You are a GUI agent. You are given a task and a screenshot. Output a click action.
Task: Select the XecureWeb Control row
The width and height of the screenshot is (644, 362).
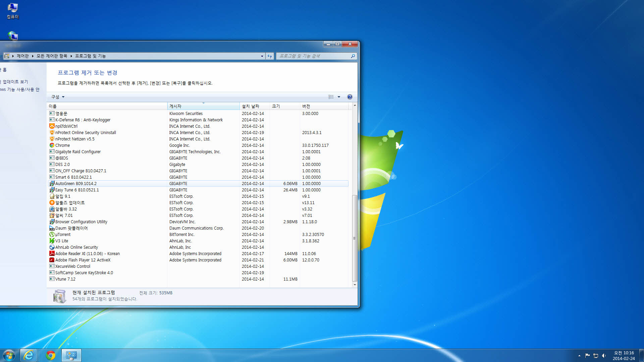(x=198, y=266)
